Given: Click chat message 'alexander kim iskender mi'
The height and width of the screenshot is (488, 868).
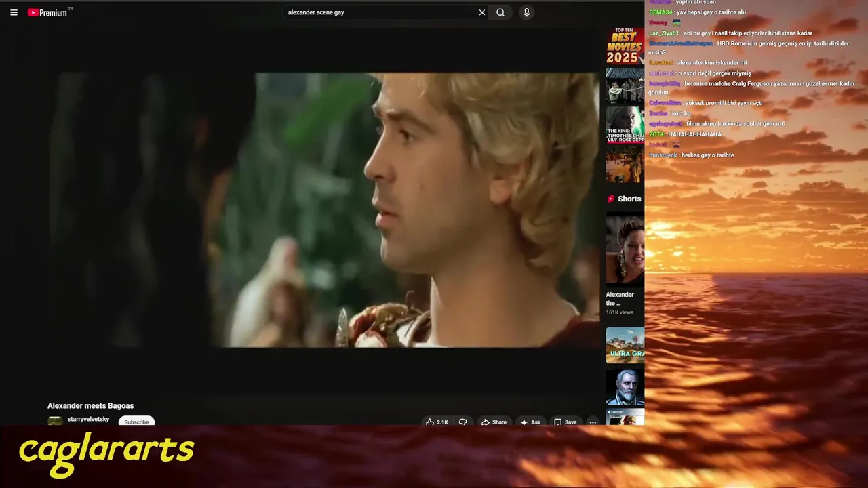Looking at the screenshot, I should click(x=698, y=62).
